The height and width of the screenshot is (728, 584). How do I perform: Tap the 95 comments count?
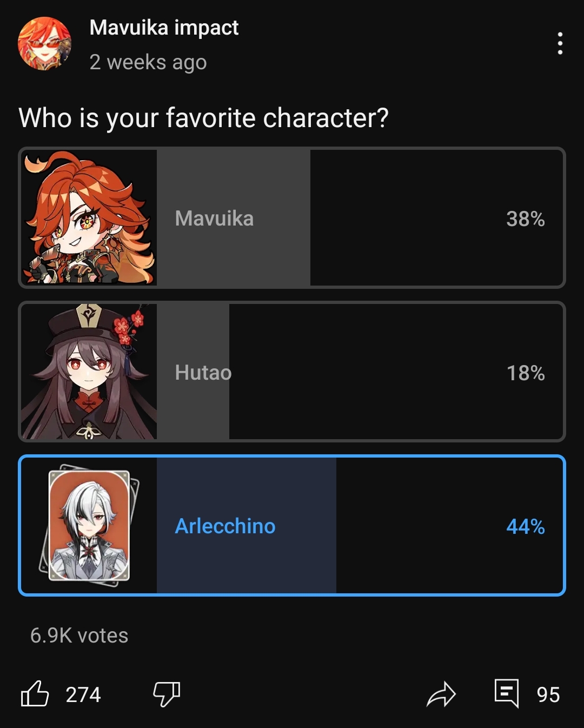548,695
